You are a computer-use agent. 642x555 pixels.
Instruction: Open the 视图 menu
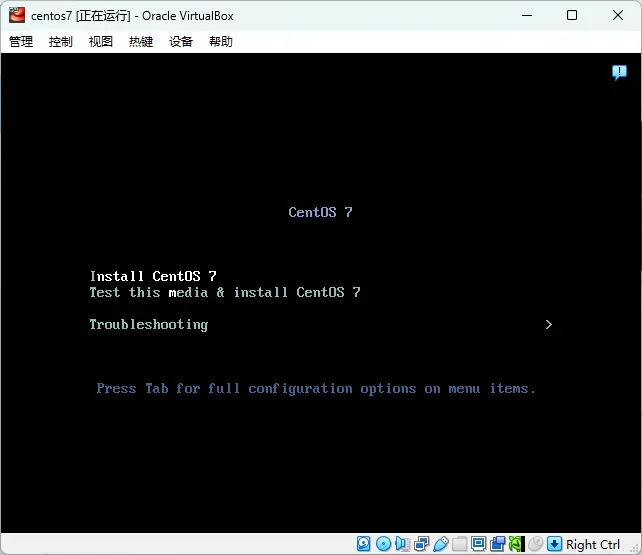pos(101,41)
